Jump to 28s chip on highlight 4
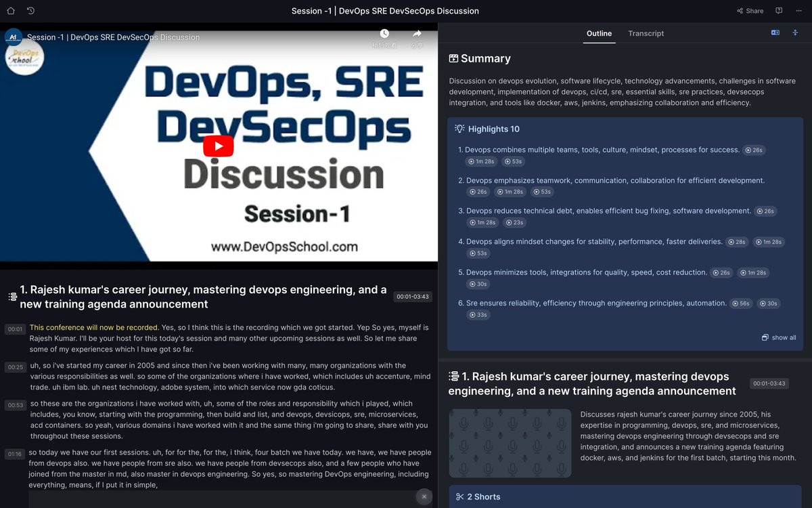 pyautogui.click(x=737, y=242)
